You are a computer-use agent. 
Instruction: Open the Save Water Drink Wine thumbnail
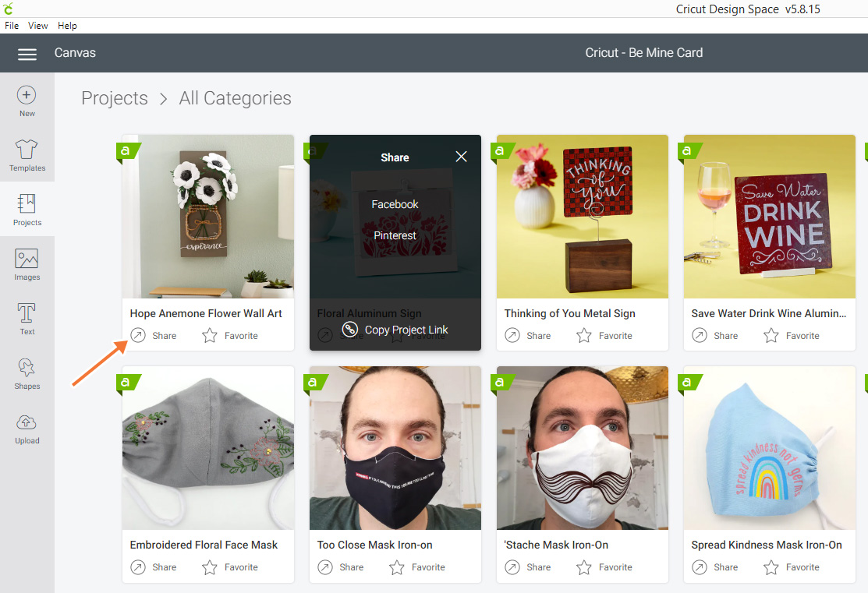pyautogui.click(x=770, y=217)
